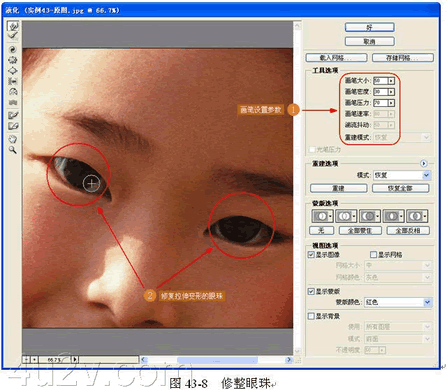
Task: Click the 画笔大小 value field
Action: point(381,81)
